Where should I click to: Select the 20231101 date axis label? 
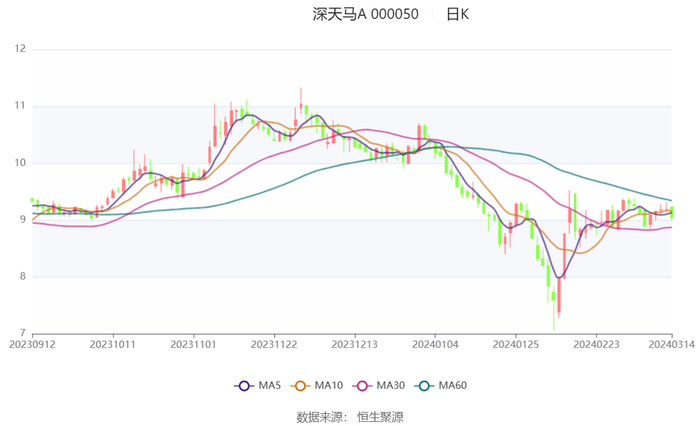pos(193,343)
